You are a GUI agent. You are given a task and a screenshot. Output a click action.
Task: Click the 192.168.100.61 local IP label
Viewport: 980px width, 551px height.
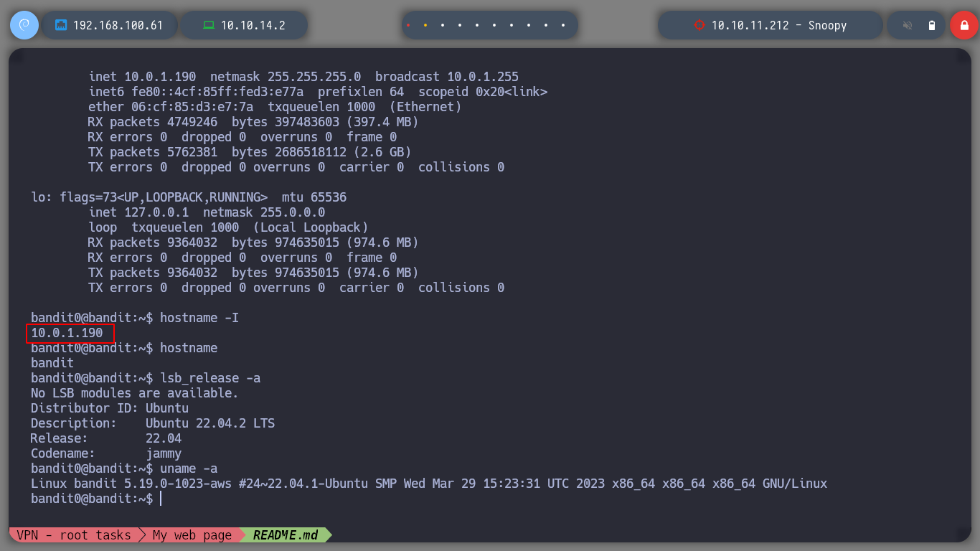point(118,25)
